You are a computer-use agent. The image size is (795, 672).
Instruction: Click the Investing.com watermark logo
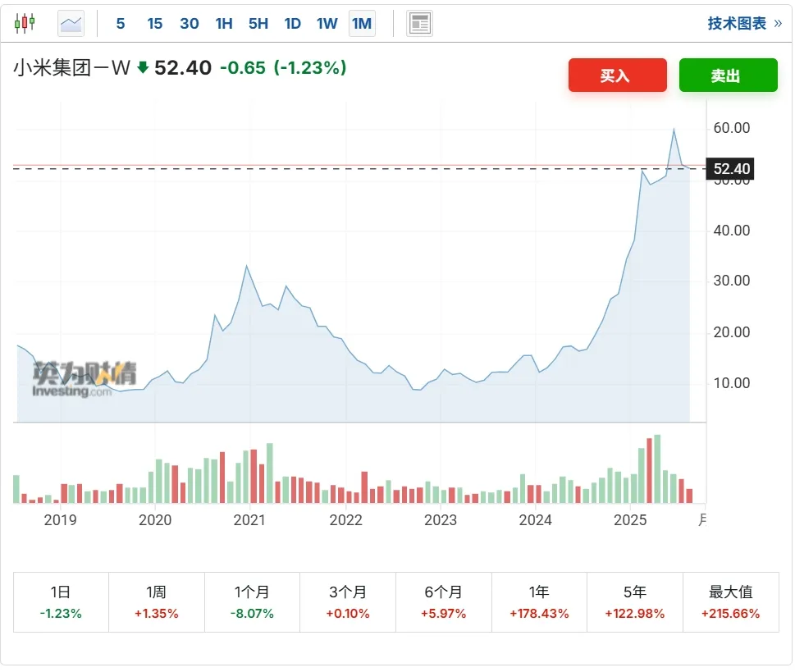coord(85,380)
